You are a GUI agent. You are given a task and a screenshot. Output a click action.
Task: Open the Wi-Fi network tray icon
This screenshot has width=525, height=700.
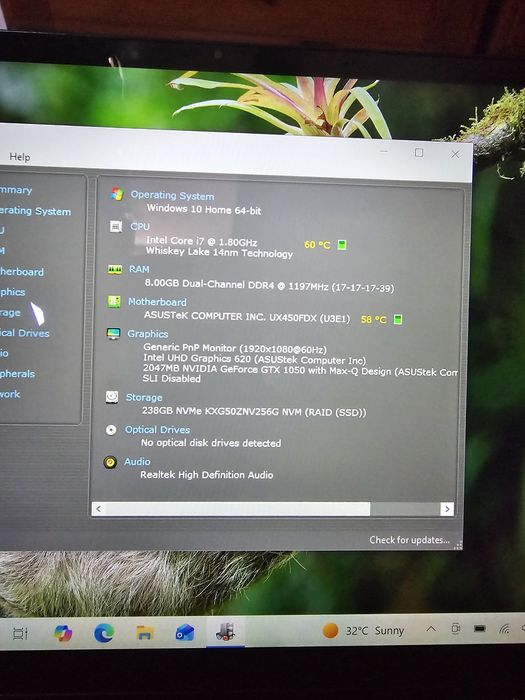click(x=505, y=629)
